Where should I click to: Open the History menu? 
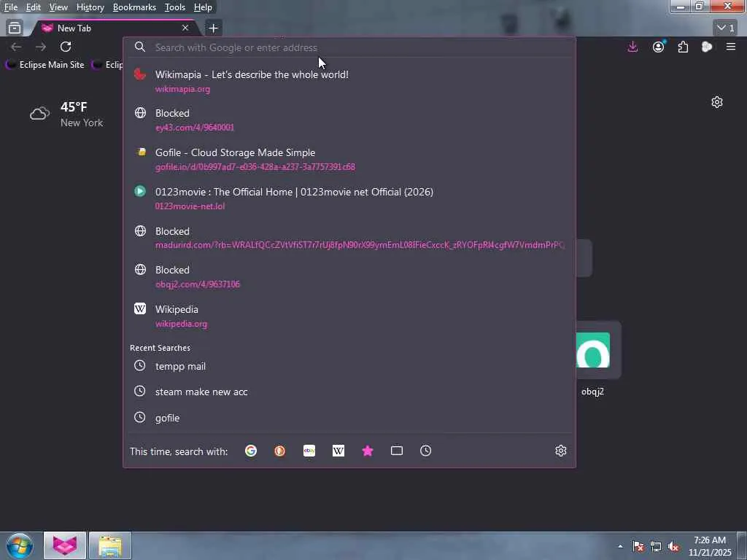[90, 7]
